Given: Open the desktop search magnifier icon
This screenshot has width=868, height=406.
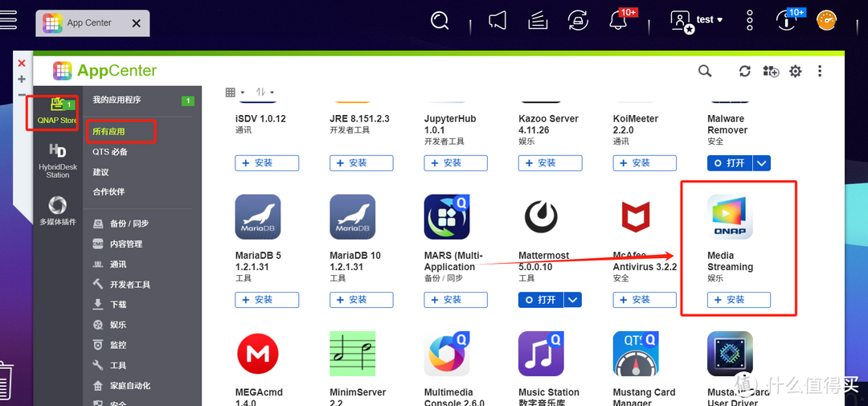Looking at the screenshot, I should point(440,21).
